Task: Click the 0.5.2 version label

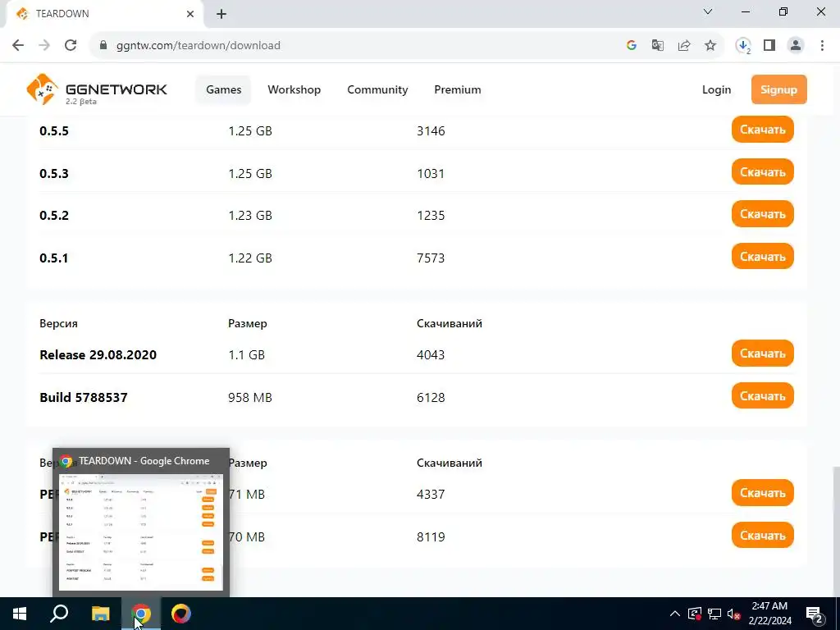Action: coord(54,216)
